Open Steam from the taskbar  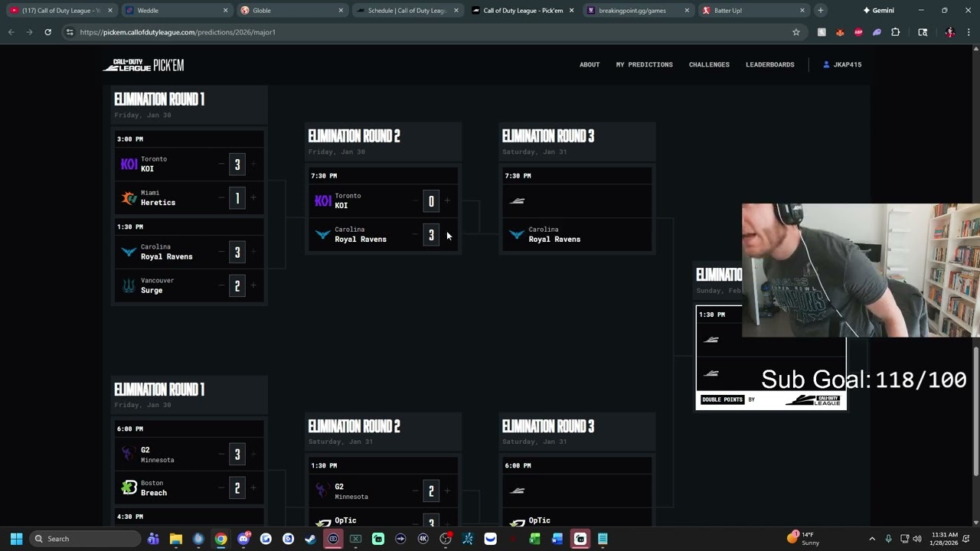click(310, 539)
